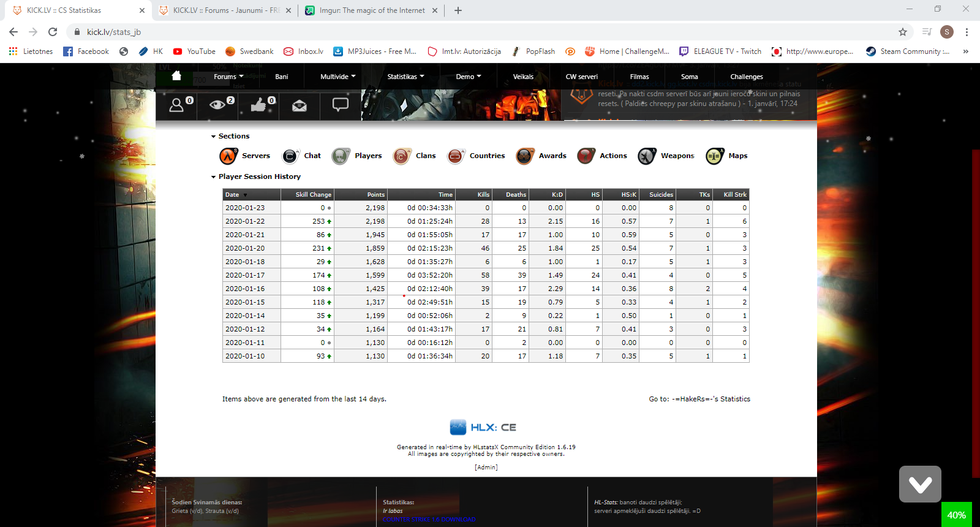The height and width of the screenshot is (527, 980).
Task: Sort by Kill Strk column header
Action: pos(734,195)
